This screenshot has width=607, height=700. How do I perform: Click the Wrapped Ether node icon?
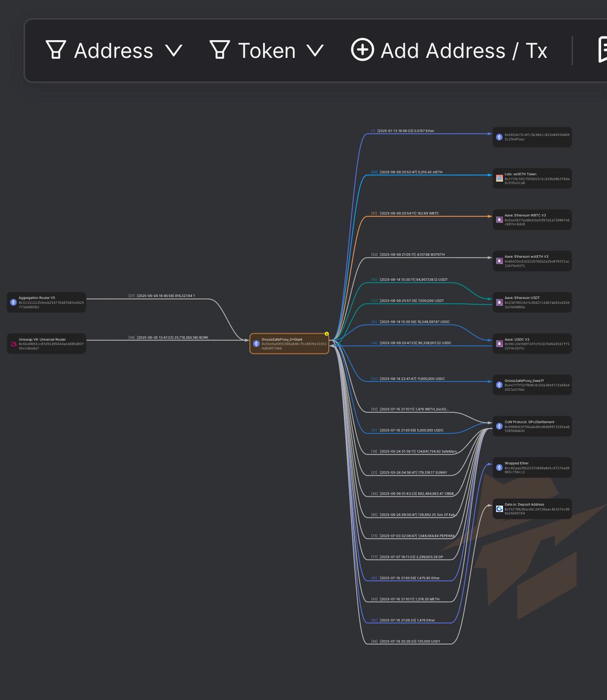click(x=499, y=467)
